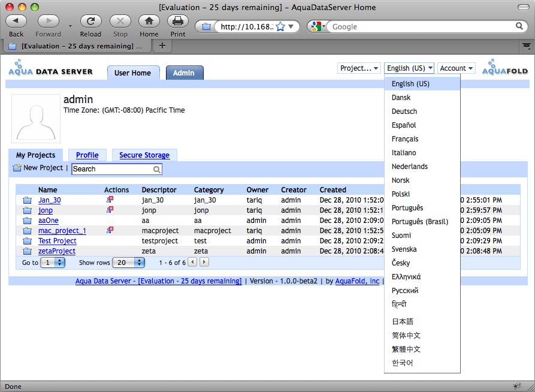Open the Account dropdown menu
535x392 pixels.
456,68
